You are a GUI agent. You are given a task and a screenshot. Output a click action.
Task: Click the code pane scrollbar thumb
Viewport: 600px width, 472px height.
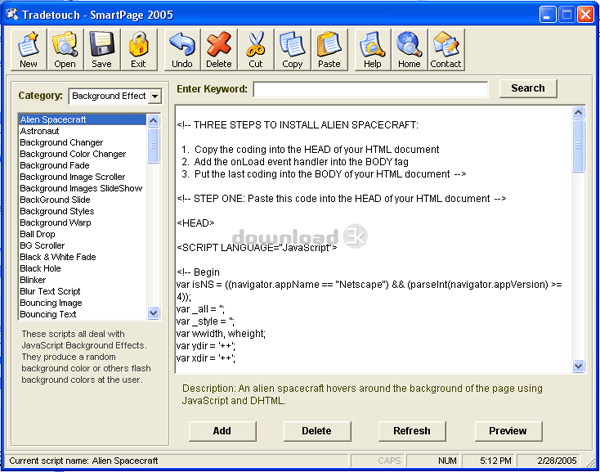coord(578,146)
